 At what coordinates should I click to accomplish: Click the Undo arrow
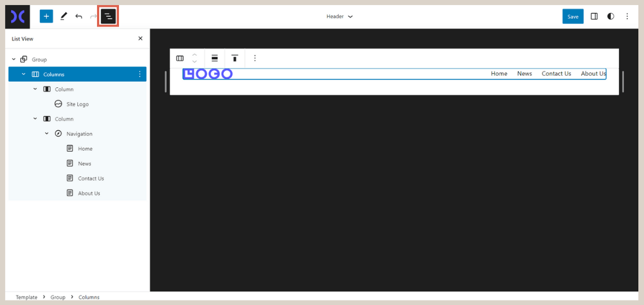pyautogui.click(x=79, y=16)
